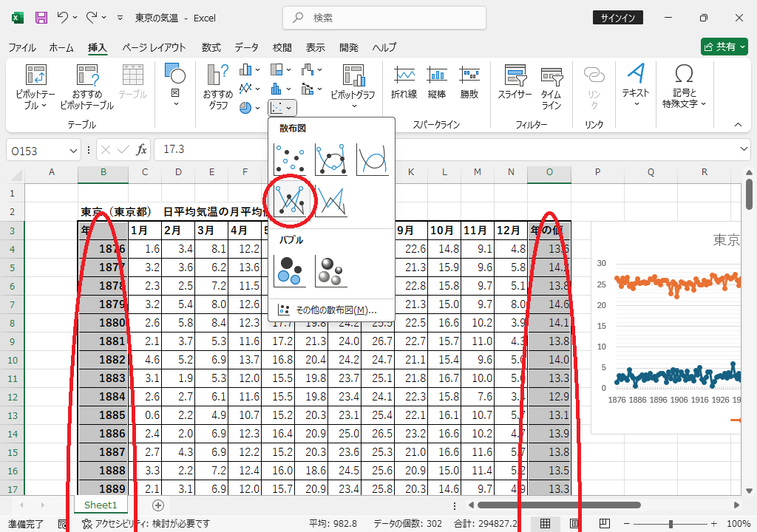Click the Redo arrow icon
757x532 pixels.
coord(92,18)
